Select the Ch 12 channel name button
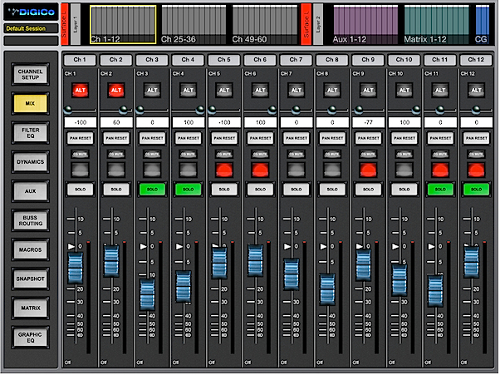The width and height of the screenshot is (500, 375). tap(476, 60)
